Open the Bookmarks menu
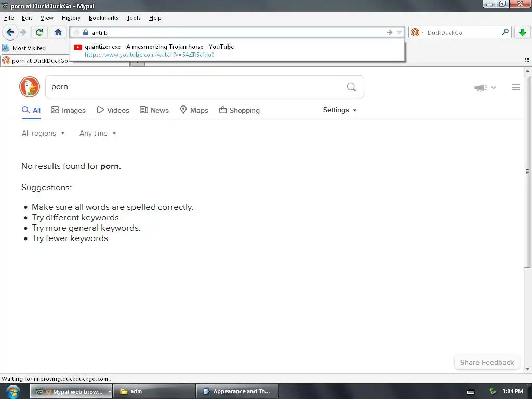 (x=103, y=18)
